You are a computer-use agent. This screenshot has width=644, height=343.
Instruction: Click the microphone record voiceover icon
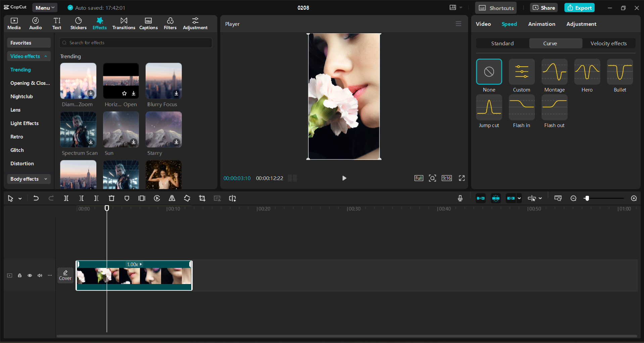(460, 198)
